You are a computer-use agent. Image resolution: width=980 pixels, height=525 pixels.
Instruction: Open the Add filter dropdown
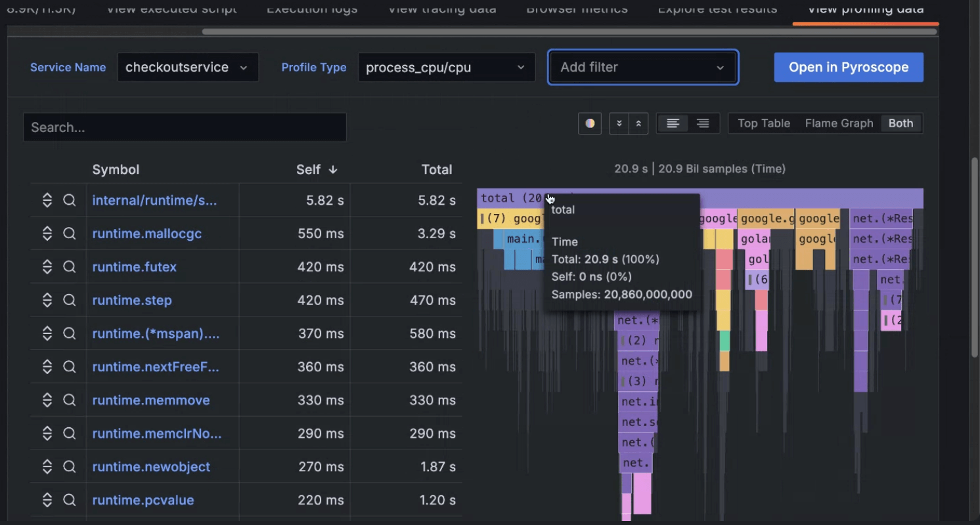tap(642, 67)
